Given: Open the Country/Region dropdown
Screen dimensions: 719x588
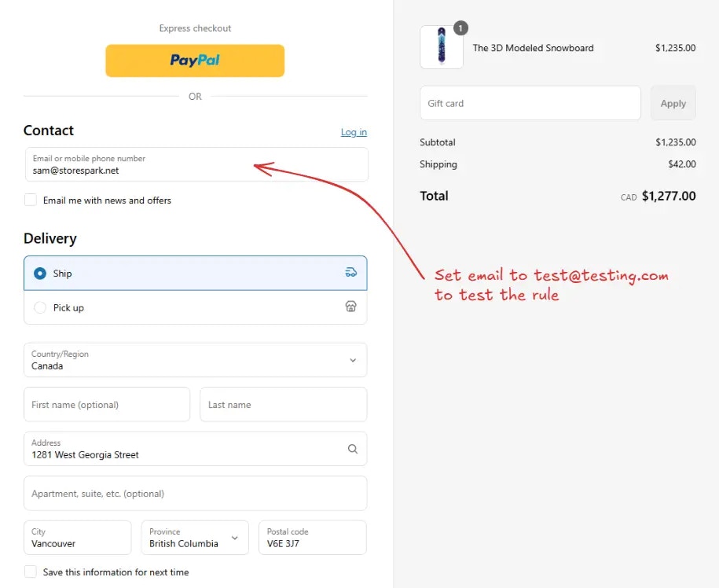Looking at the screenshot, I should [x=196, y=360].
